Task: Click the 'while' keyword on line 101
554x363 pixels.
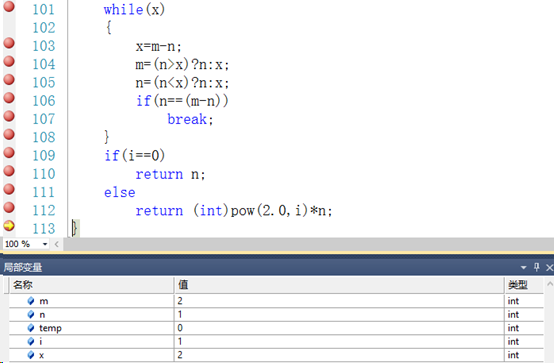Action: 123,9
